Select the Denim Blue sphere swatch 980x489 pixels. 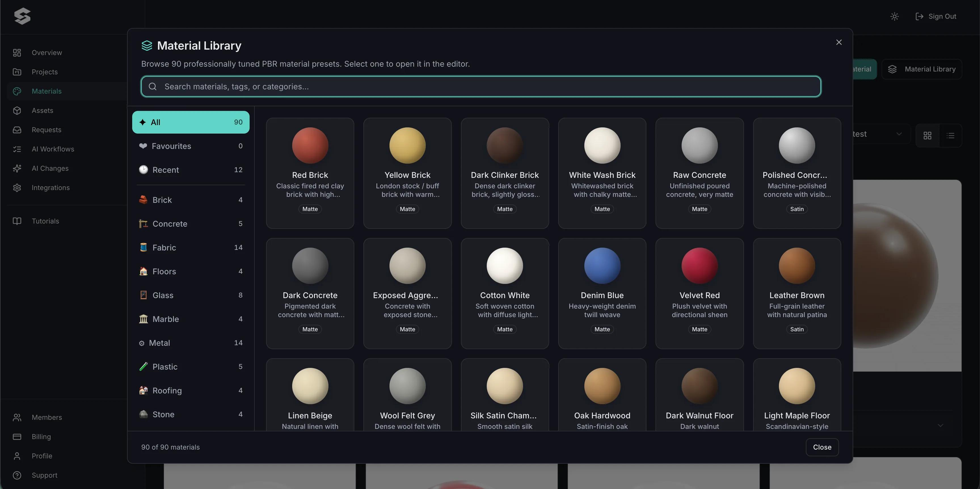602,265
